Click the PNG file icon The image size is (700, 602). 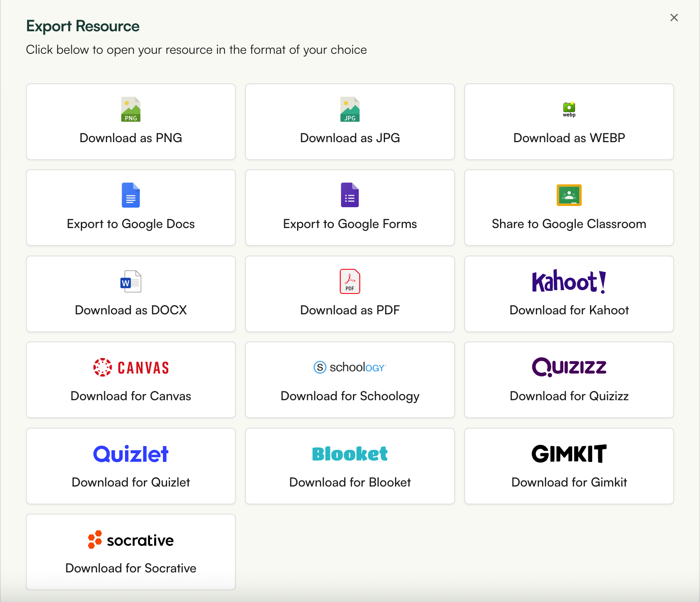pyautogui.click(x=131, y=109)
